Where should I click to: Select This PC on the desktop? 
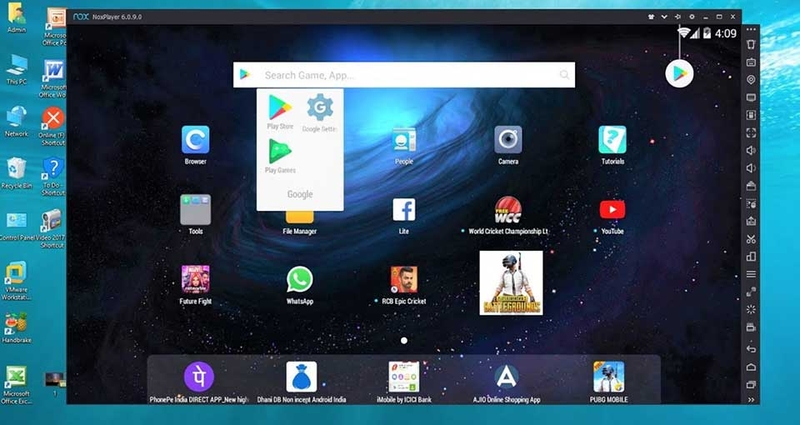tap(17, 69)
